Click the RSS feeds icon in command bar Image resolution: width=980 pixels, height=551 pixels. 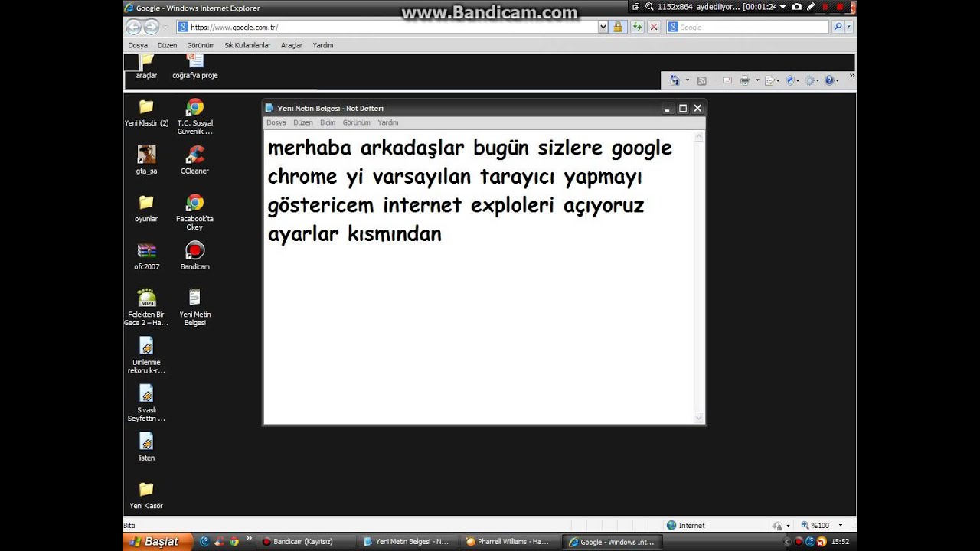[x=701, y=80]
